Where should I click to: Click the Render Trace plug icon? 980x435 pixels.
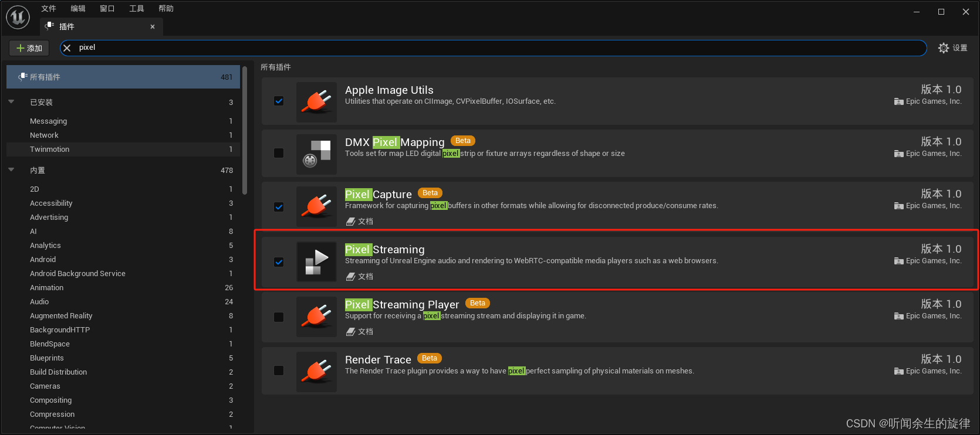317,372
